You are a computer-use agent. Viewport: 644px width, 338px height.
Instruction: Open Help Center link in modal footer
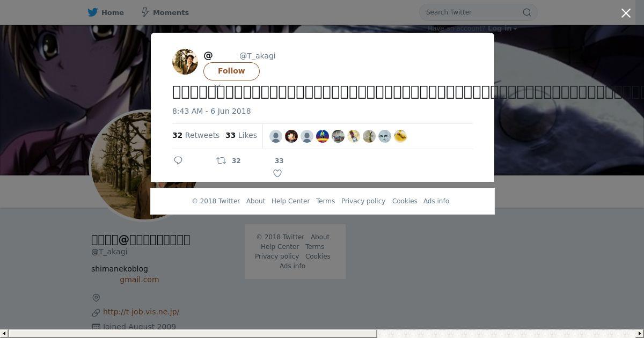(290, 201)
